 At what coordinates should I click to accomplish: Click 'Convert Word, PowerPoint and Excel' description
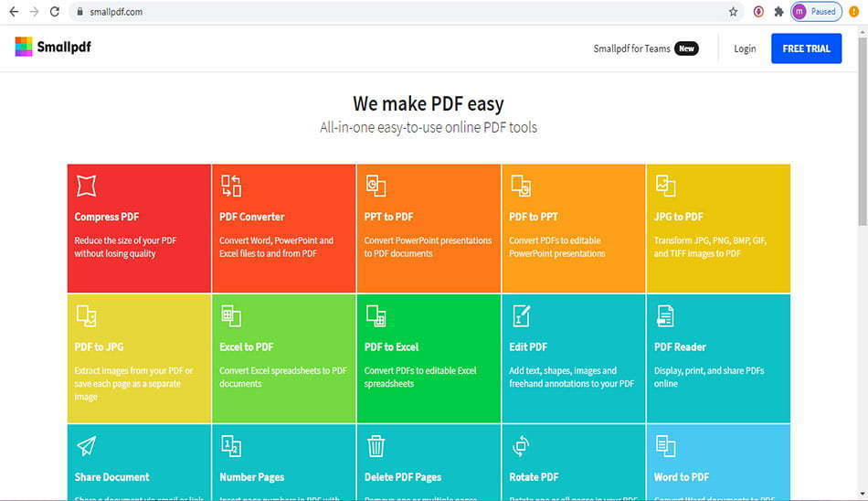[276, 247]
